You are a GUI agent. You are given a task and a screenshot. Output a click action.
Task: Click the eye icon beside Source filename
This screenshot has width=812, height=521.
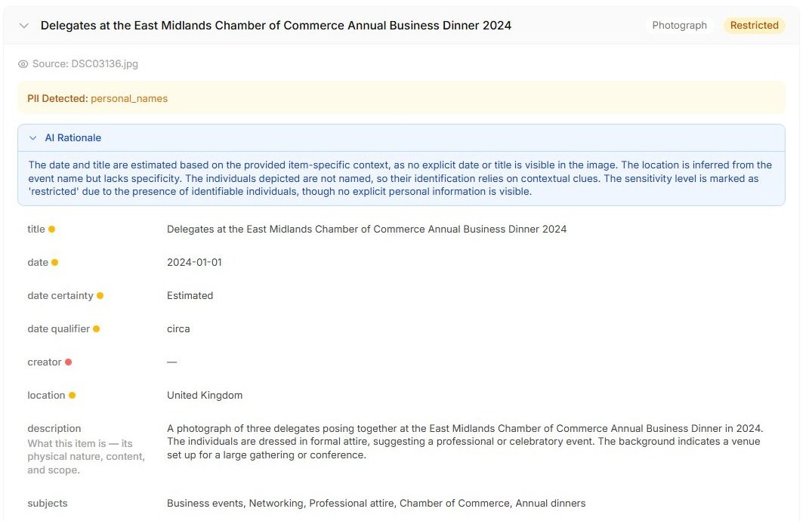pos(23,63)
